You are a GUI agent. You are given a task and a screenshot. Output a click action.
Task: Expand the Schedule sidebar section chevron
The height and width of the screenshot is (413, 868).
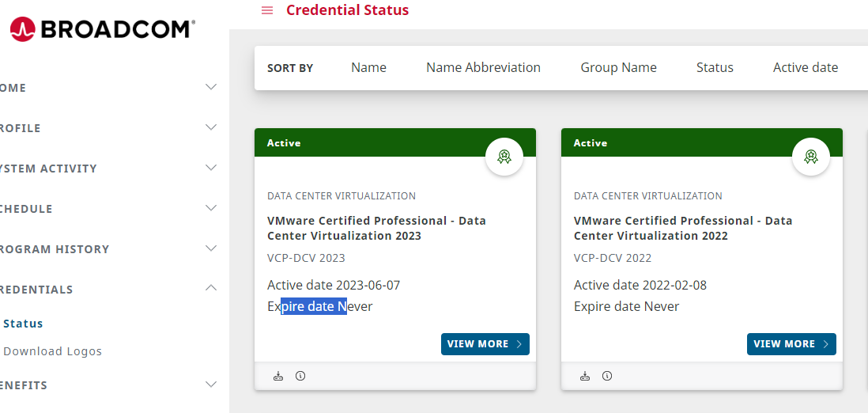[211, 208]
